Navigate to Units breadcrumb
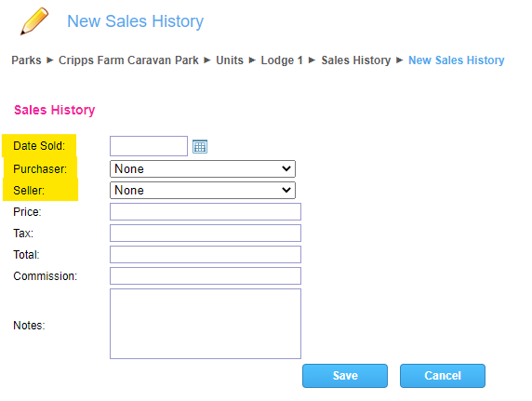Image resolution: width=532 pixels, height=401 pixels. click(230, 60)
